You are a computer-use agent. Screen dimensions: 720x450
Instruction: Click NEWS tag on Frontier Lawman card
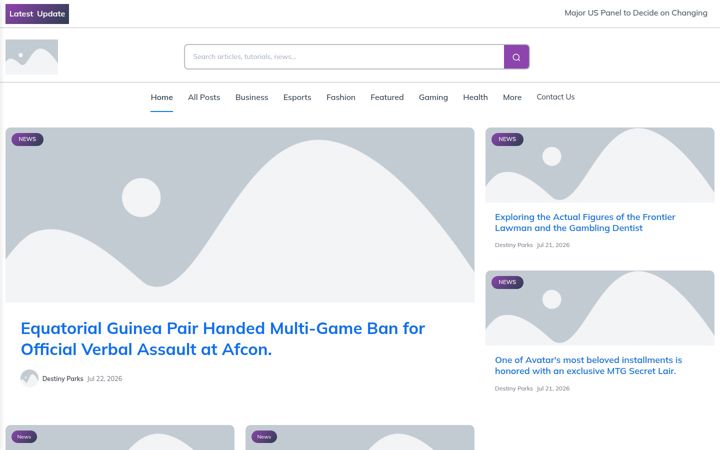(507, 139)
